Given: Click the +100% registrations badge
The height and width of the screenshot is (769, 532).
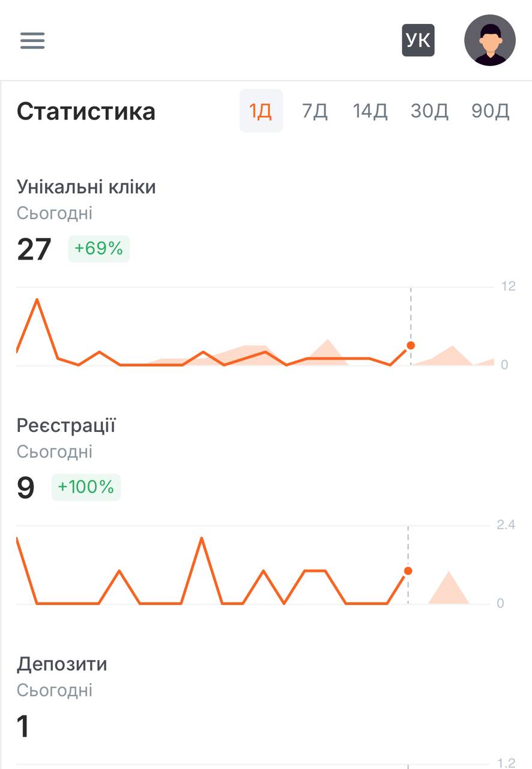Looking at the screenshot, I should (86, 487).
